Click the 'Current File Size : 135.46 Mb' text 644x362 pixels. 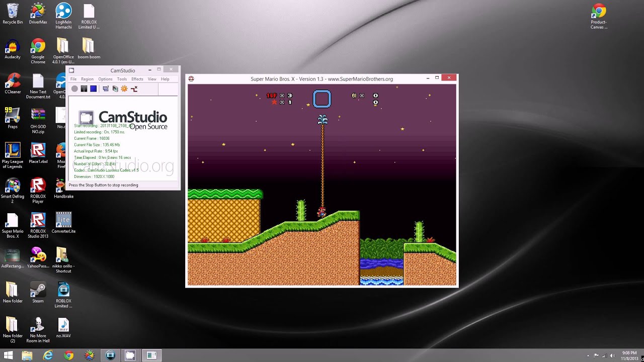click(97, 145)
